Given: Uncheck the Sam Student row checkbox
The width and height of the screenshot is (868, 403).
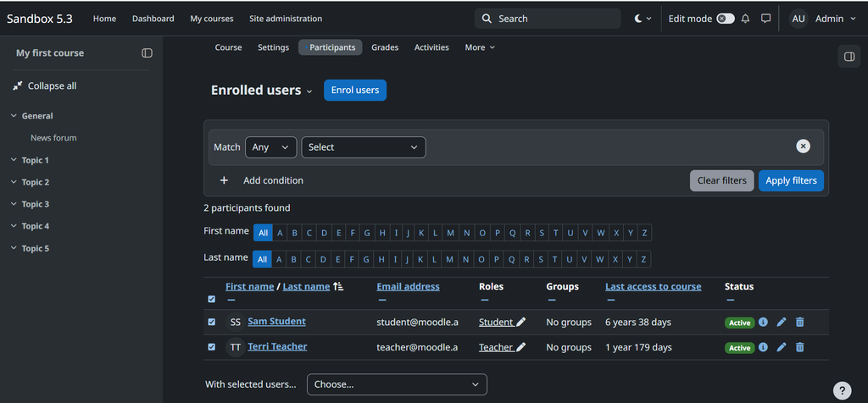Looking at the screenshot, I should [x=211, y=322].
